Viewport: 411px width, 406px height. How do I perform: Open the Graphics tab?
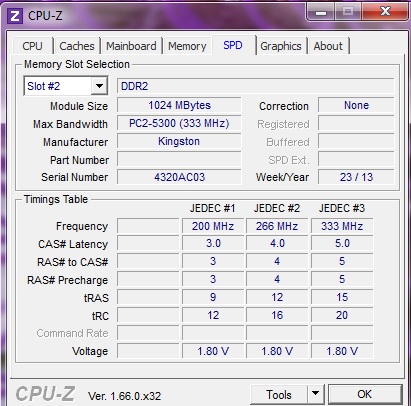281,46
